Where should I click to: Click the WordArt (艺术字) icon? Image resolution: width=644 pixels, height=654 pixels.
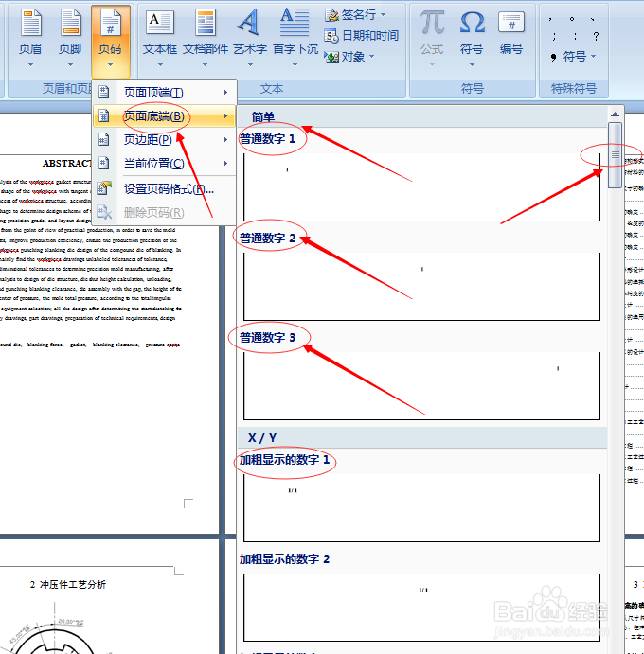pyautogui.click(x=249, y=22)
